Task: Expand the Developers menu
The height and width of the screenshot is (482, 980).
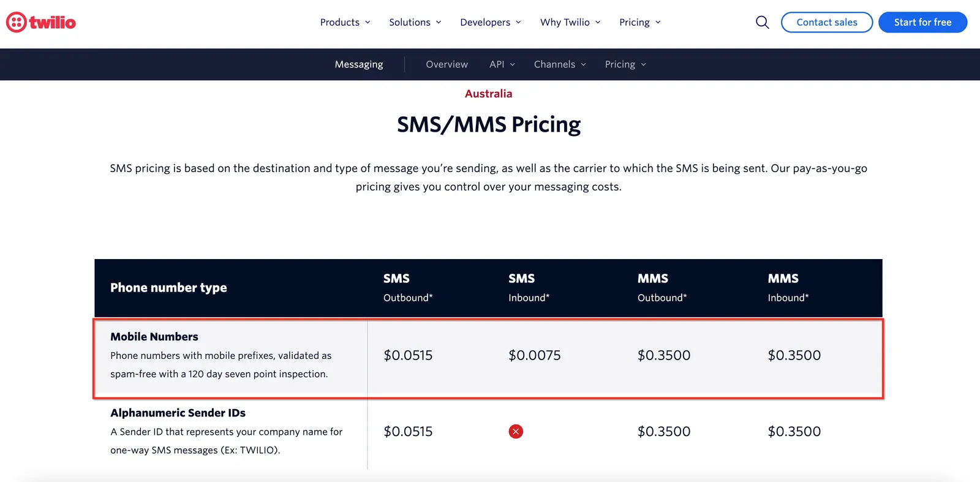Action: (x=491, y=23)
